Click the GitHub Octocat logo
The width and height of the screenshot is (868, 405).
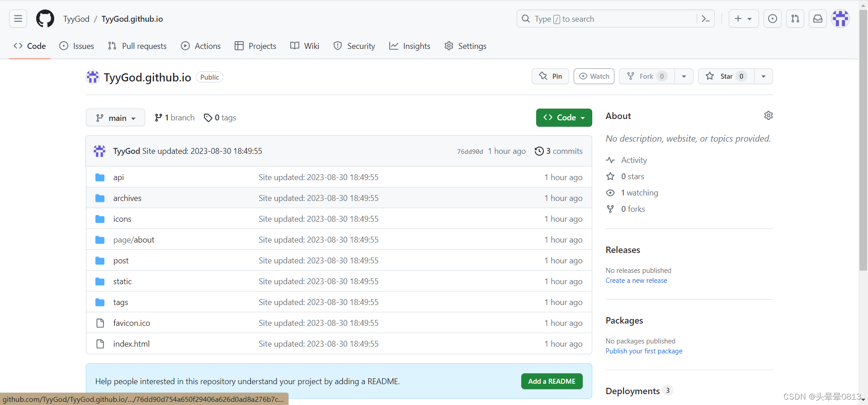pyautogui.click(x=45, y=19)
